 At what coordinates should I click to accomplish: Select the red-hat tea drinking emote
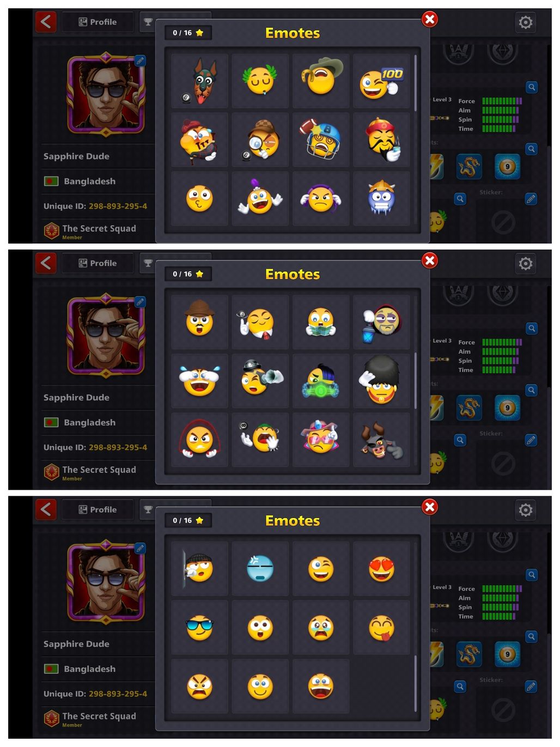coord(381,140)
